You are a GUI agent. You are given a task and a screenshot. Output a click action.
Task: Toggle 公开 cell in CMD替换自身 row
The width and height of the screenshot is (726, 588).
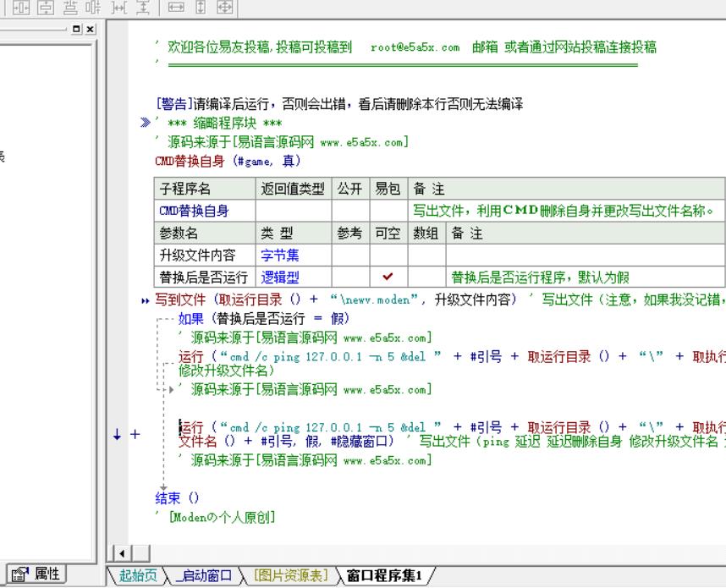click(350, 212)
